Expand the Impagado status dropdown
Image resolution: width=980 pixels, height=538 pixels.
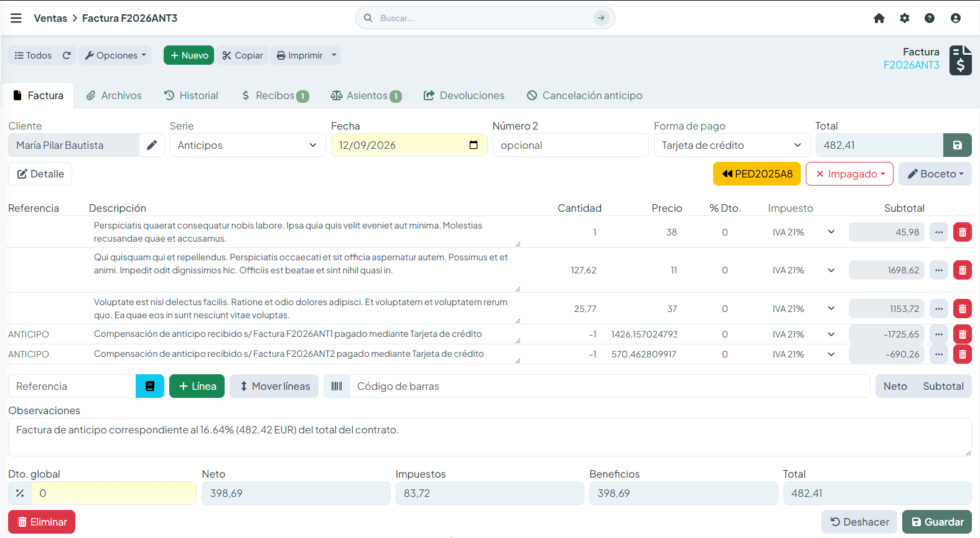point(849,174)
